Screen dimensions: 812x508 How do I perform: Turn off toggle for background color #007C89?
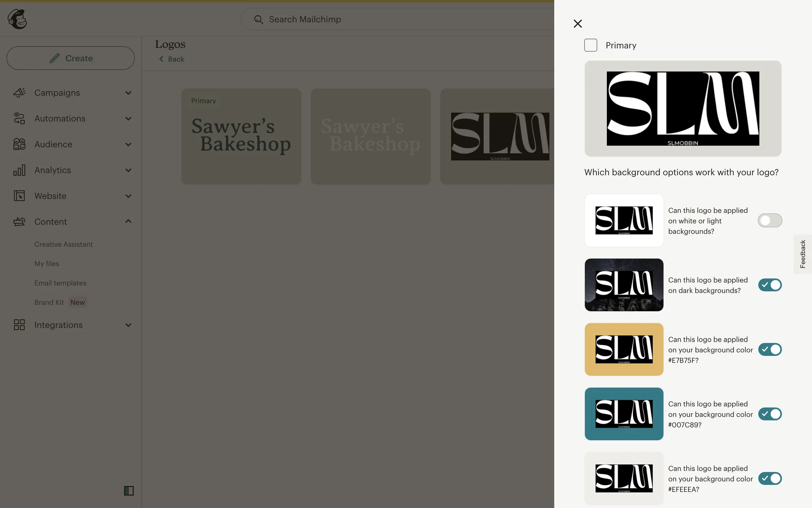pyautogui.click(x=770, y=414)
